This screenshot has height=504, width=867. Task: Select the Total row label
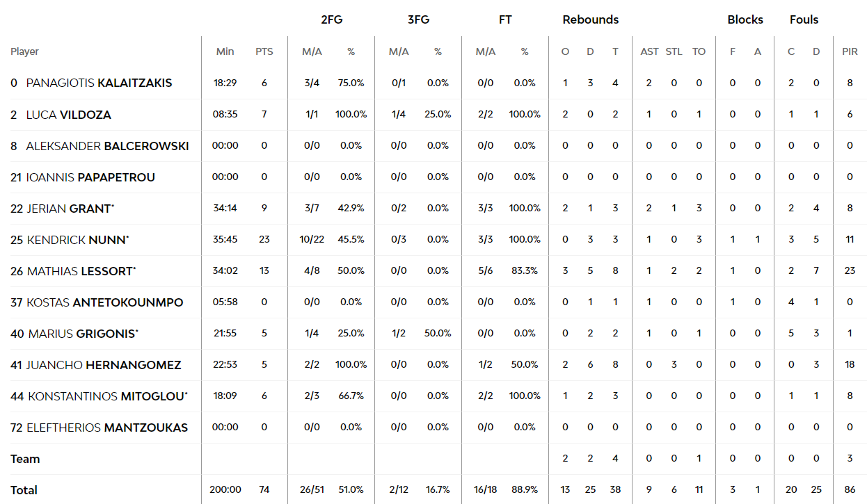pyautogui.click(x=24, y=490)
